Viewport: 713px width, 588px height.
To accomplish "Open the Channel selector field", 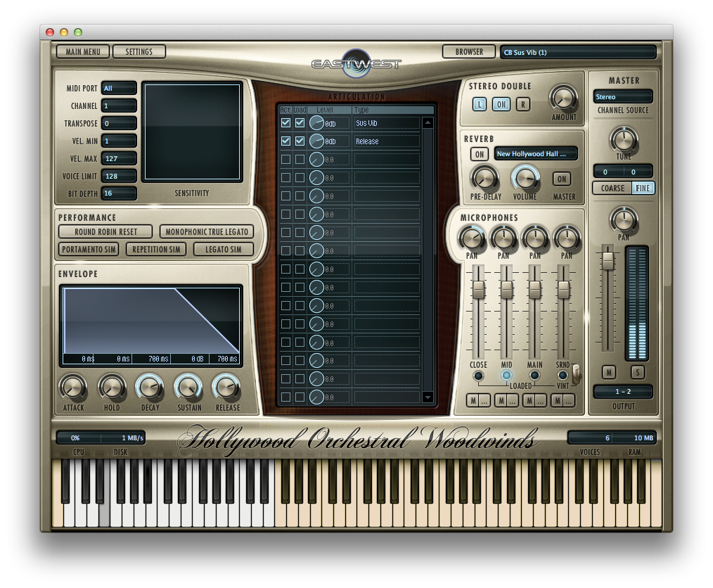I will (119, 106).
